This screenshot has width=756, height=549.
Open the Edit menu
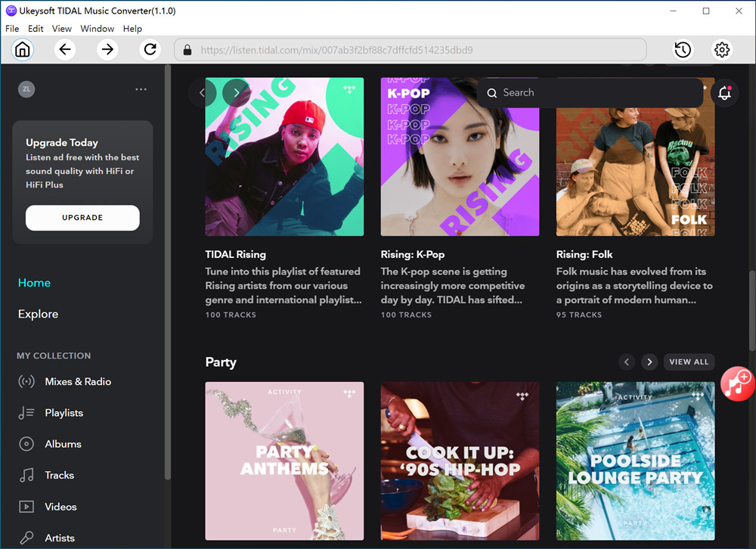(x=36, y=29)
